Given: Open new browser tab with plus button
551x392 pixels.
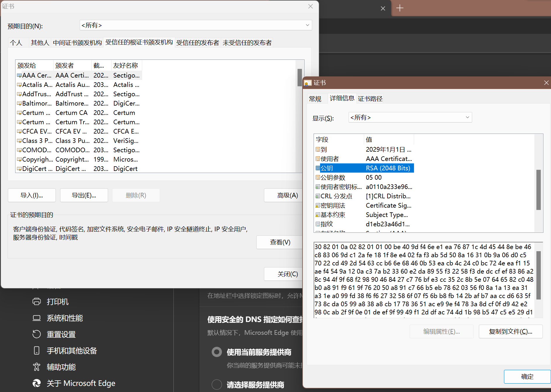Looking at the screenshot, I should 400,8.
